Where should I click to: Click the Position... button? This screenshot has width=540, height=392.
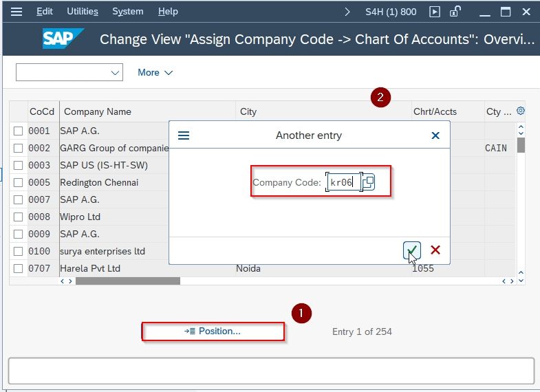(213, 331)
